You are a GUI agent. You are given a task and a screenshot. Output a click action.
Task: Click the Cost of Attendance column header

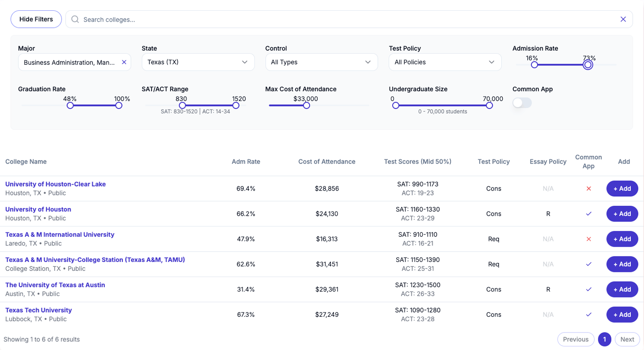(x=327, y=162)
